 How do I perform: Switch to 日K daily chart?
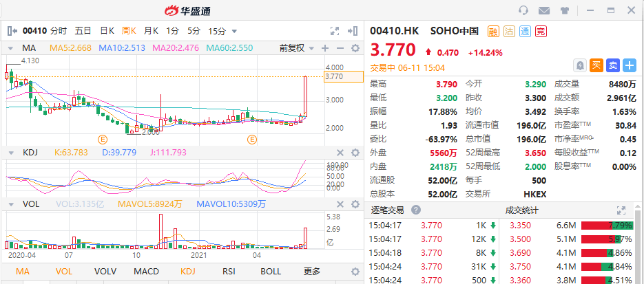[107, 31]
